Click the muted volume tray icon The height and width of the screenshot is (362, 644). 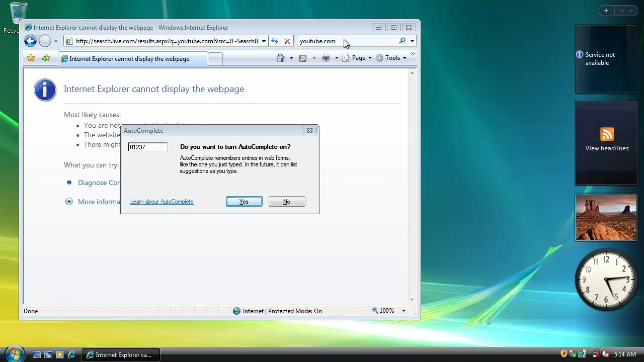[605, 354]
